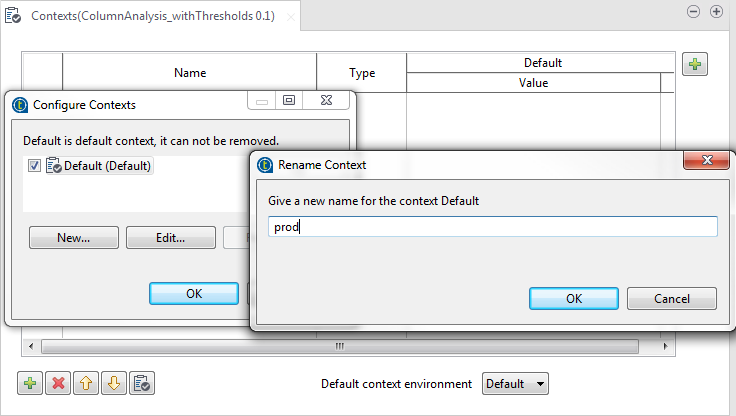Click the red X remove button

[x=58, y=384]
